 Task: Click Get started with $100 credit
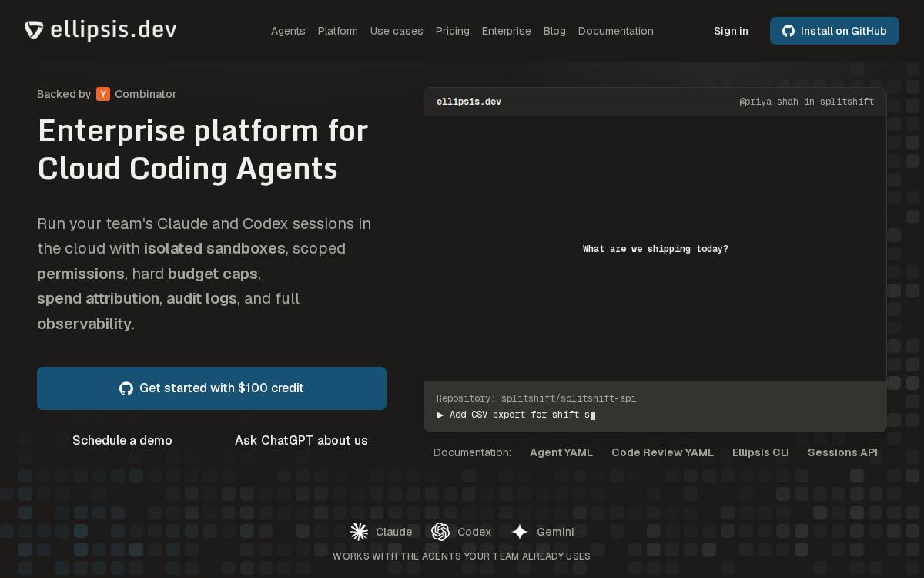pyautogui.click(x=212, y=388)
